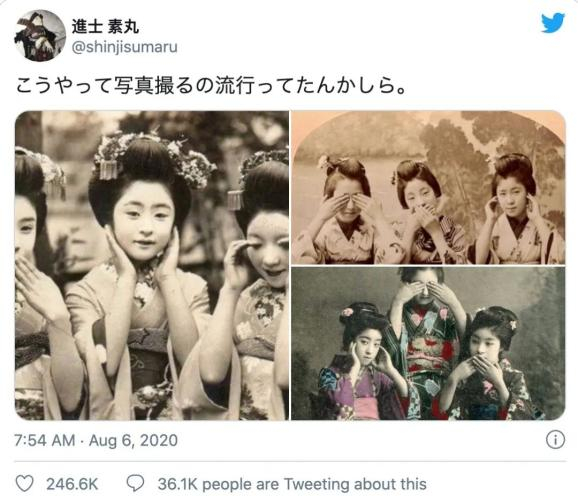This screenshot has height=496, width=578.
Task: Click the girl in purple kimono
Action: [x=363, y=363]
